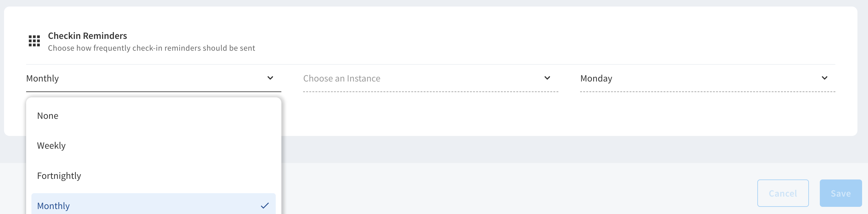Click the dashed underline below Choose an Instance
The image size is (868, 214).
point(431,91)
